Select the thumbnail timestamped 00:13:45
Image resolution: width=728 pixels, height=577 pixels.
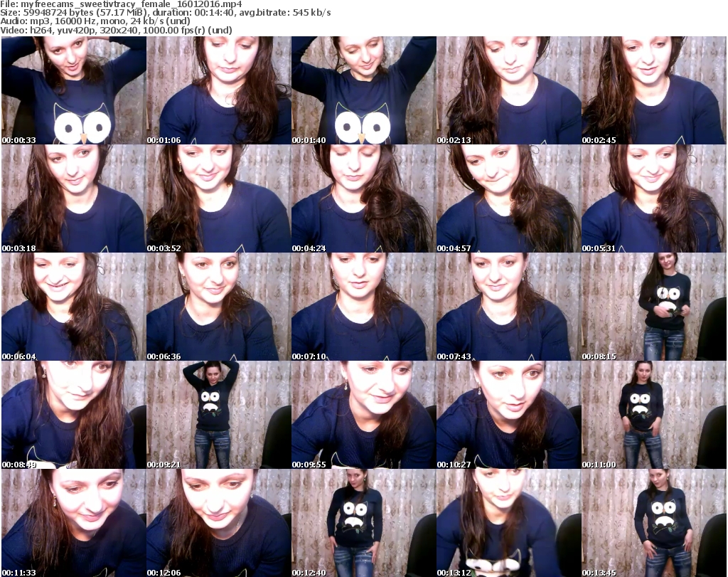(654, 523)
